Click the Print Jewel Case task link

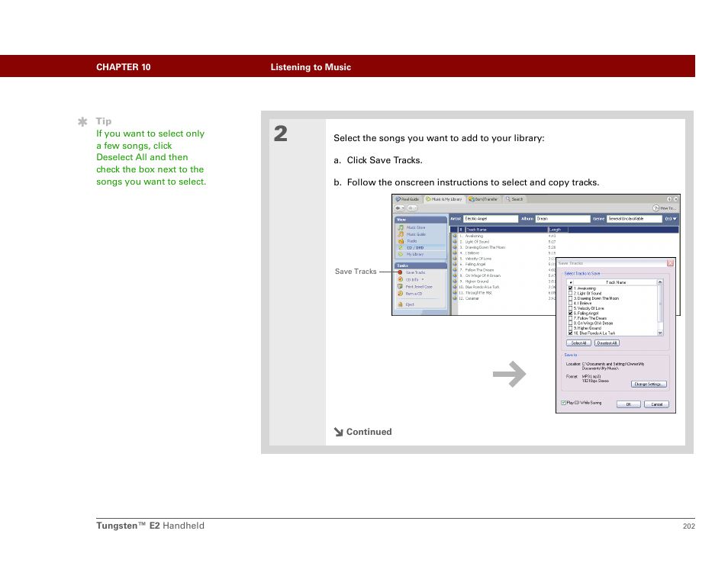pyautogui.click(x=419, y=287)
